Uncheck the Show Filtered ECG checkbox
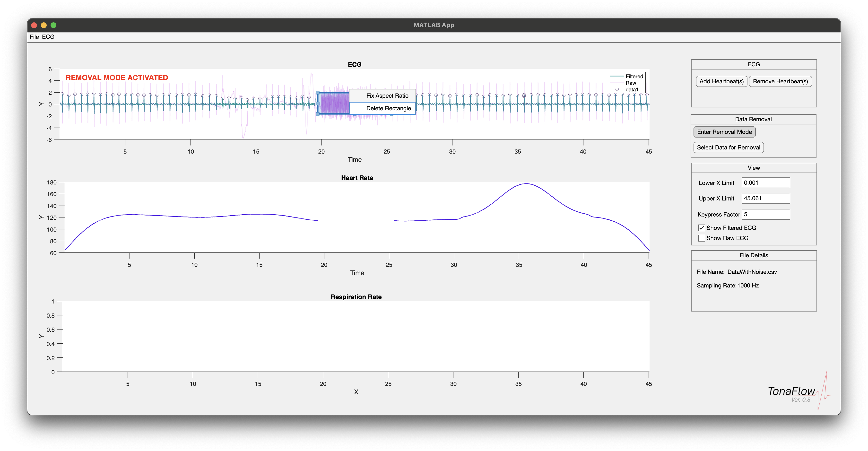Image resolution: width=868 pixels, height=451 pixels. 702,228
